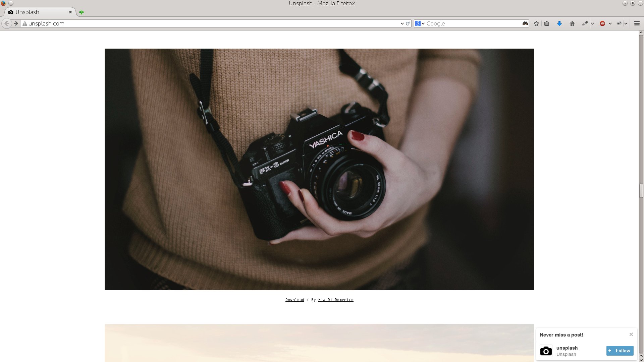Show the bookmarks list icon
This screenshot has width=644, height=362.
547,23
